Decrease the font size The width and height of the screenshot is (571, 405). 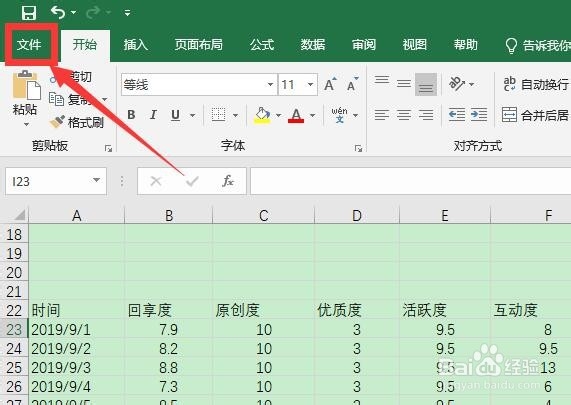pos(353,84)
